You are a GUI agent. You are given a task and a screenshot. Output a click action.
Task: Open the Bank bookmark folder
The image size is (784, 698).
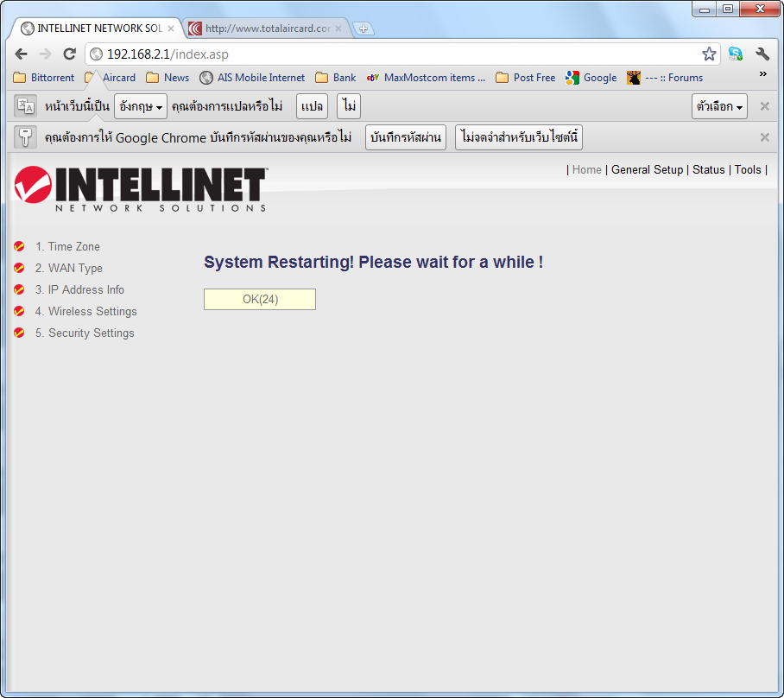pyautogui.click(x=336, y=78)
